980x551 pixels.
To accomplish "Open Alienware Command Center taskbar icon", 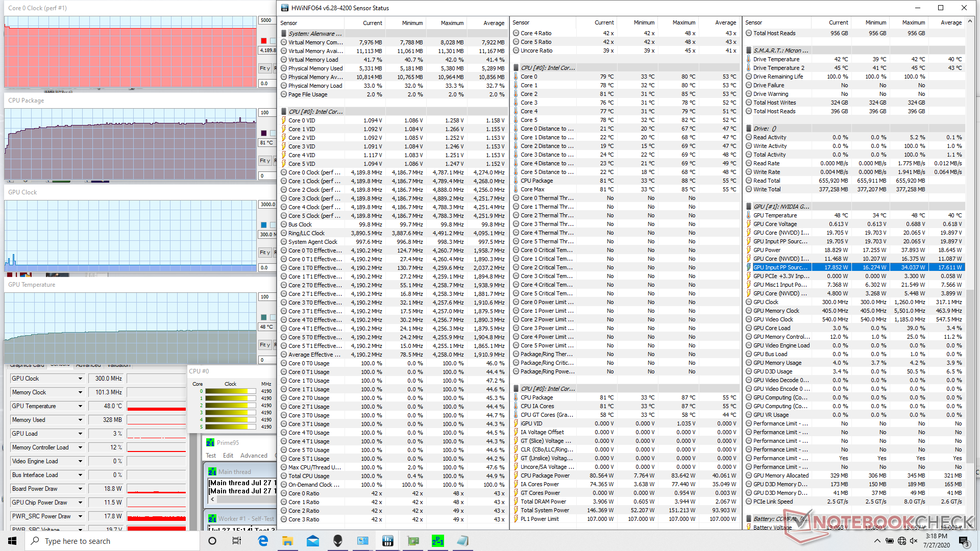I will click(337, 541).
